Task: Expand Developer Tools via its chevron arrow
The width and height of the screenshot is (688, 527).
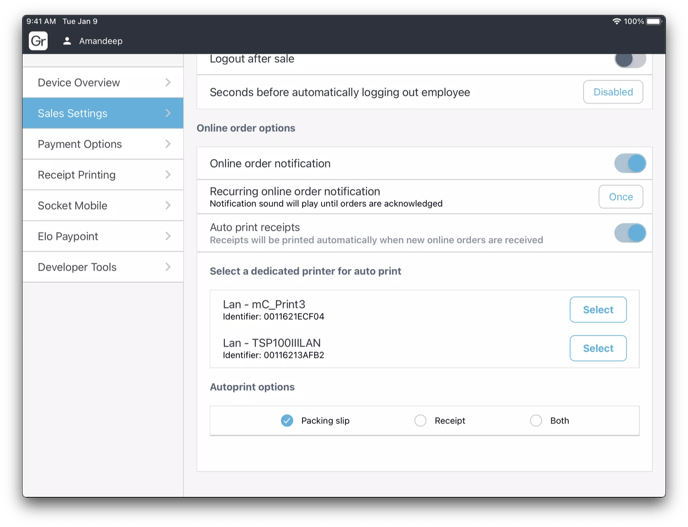Action: tap(168, 267)
